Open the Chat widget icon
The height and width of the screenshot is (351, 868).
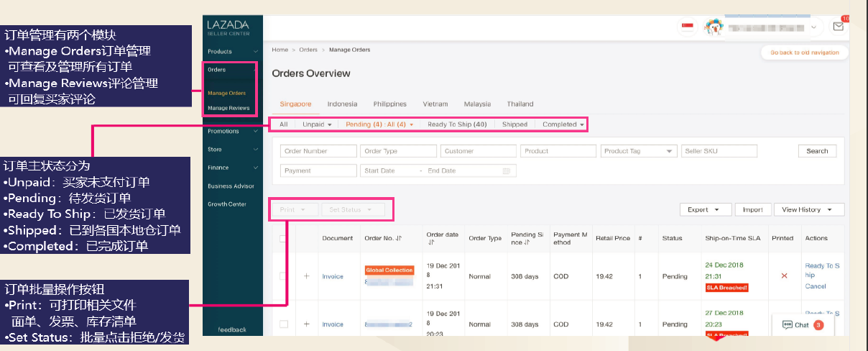point(787,325)
